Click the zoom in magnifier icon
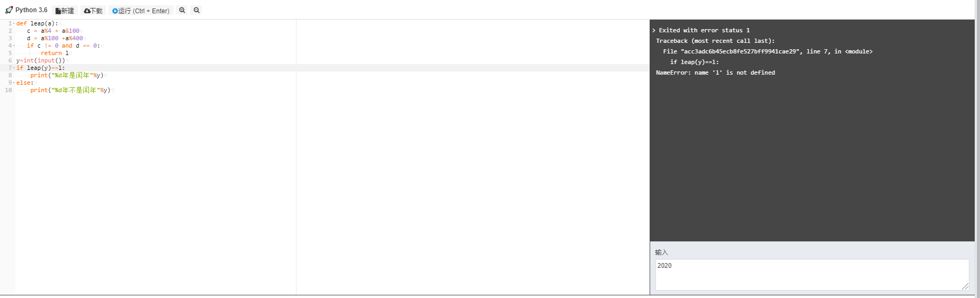The height and width of the screenshot is (298, 980). point(182,10)
